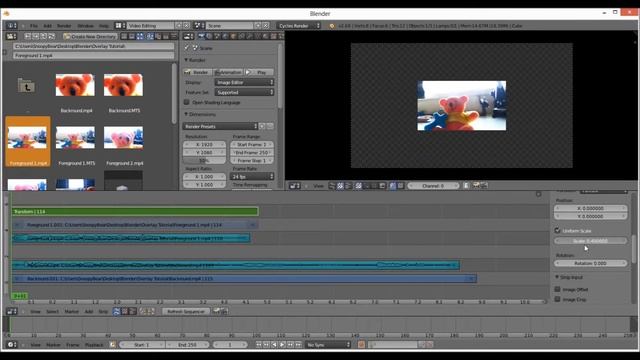Image resolution: width=640 pixels, height=360 pixels.
Task: Click Create New Directory button
Action: pos(90,36)
